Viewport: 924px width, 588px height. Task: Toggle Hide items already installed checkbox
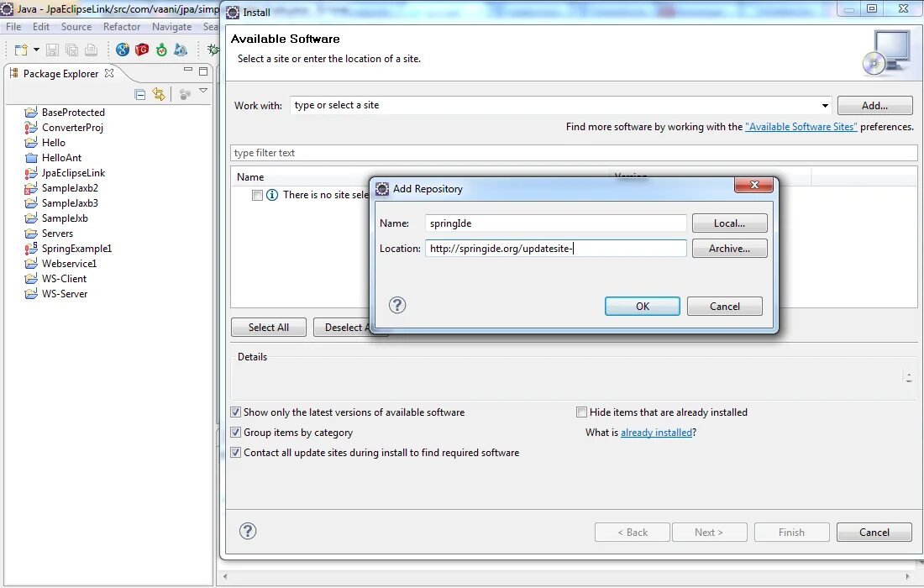point(581,412)
